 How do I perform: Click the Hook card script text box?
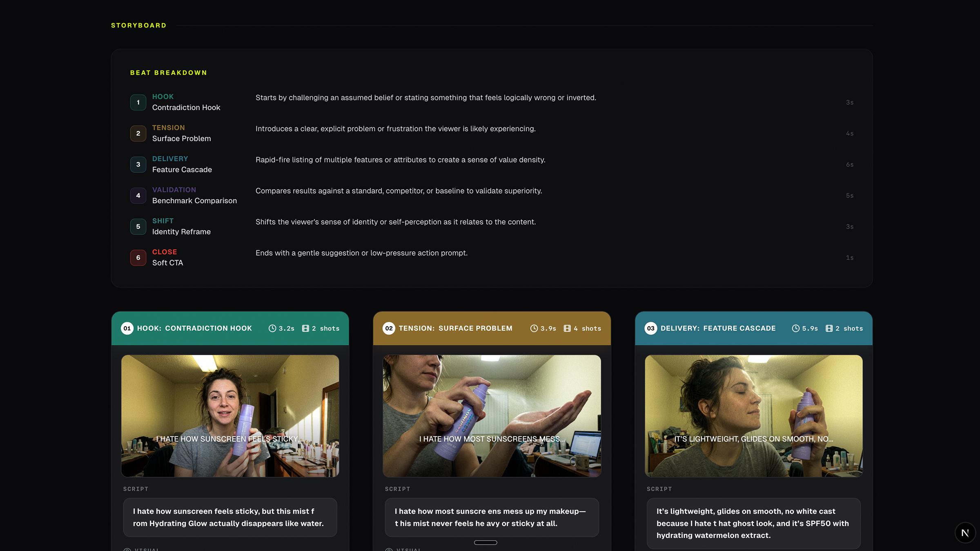pos(230,518)
